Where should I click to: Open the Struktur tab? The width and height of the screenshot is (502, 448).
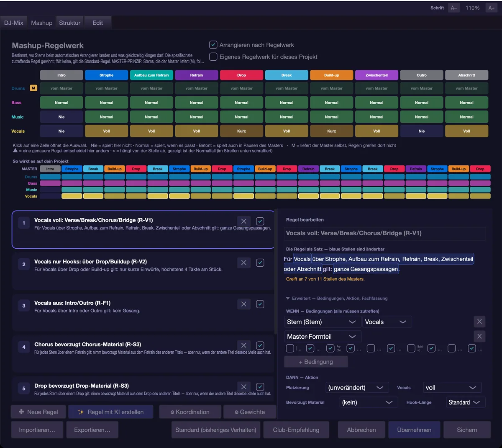pyautogui.click(x=70, y=23)
